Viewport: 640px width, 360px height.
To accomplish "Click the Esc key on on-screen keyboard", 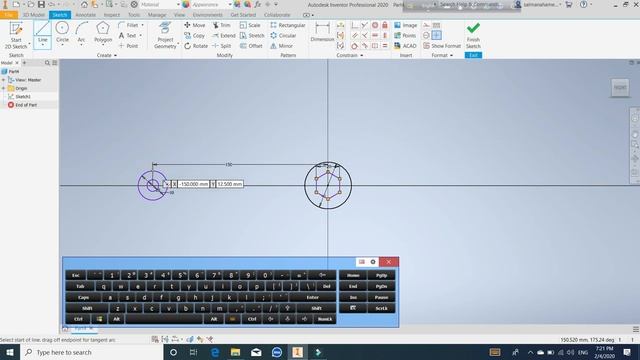I will [x=76, y=276].
